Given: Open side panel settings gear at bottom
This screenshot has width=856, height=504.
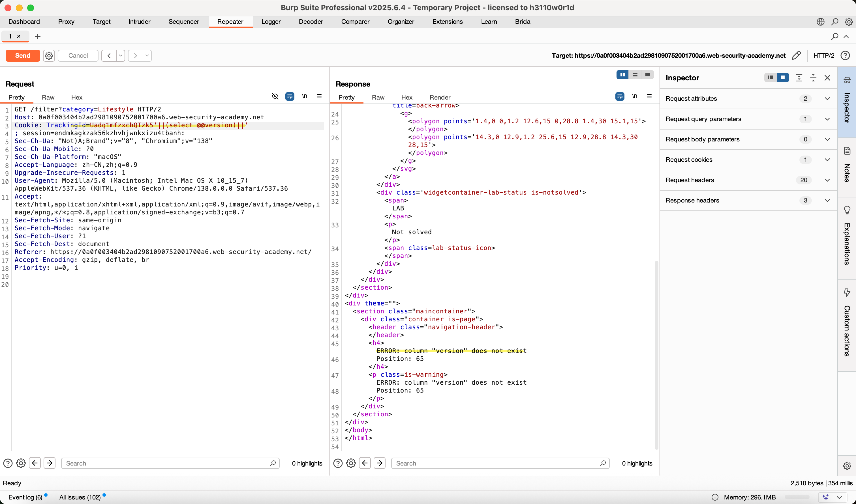Looking at the screenshot, I should pyautogui.click(x=847, y=466).
